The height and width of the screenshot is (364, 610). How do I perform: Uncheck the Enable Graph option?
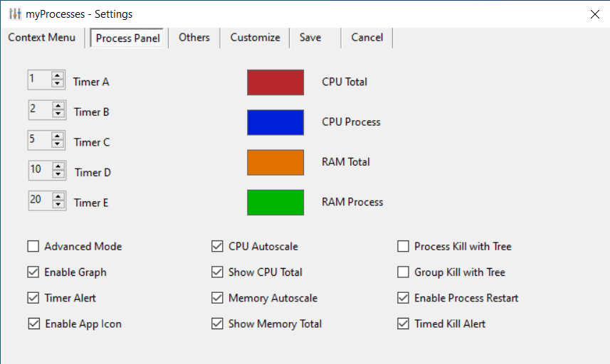(33, 272)
